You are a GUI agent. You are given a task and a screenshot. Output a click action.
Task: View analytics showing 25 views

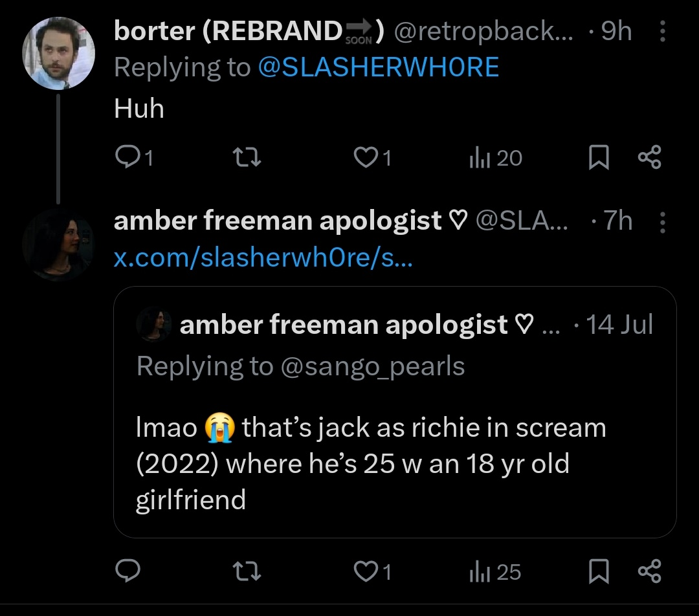(495, 571)
